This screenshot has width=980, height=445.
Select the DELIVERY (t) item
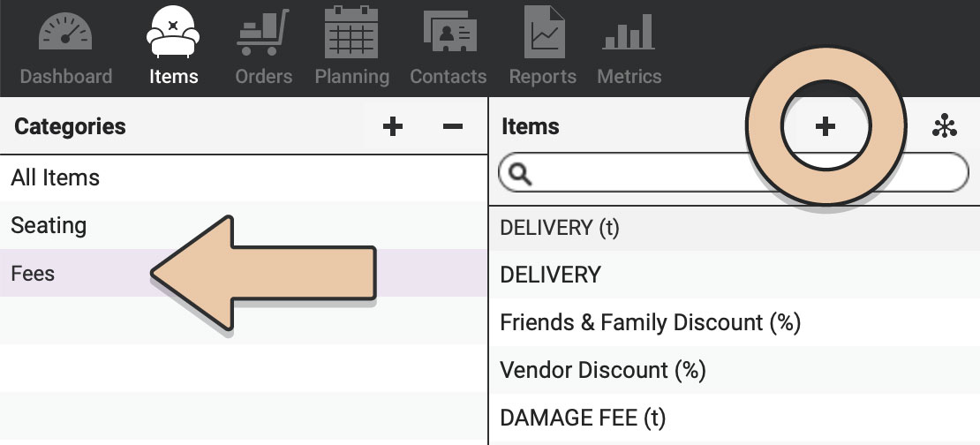pyautogui.click(x=735, y=228)
